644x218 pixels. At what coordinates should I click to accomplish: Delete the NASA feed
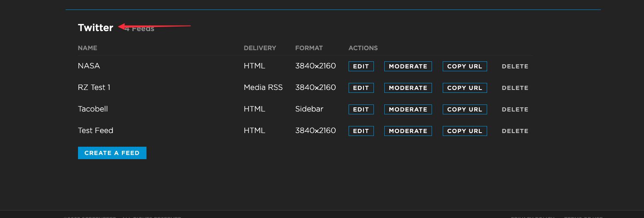pos(515,66)
